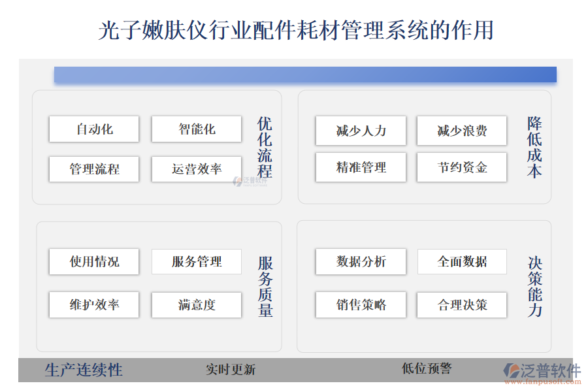
Task: Select 运营效率 under 优化流程
Action: (x=196, y=169)
